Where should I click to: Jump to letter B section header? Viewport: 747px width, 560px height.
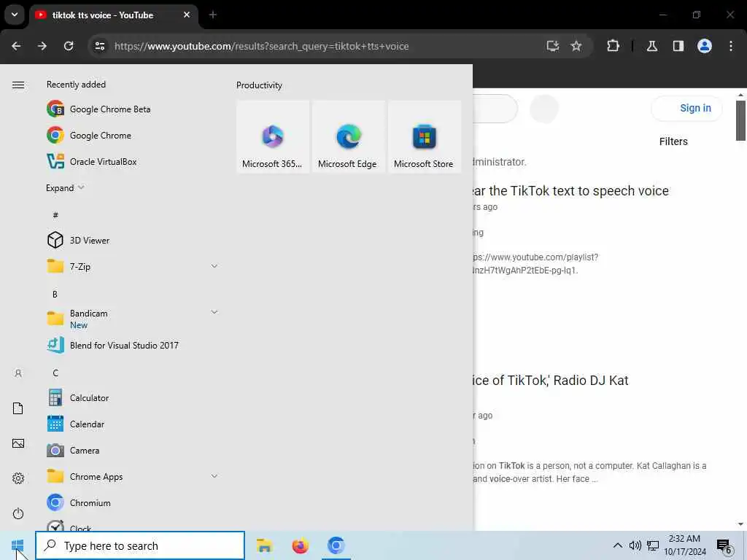coord(55,294)
